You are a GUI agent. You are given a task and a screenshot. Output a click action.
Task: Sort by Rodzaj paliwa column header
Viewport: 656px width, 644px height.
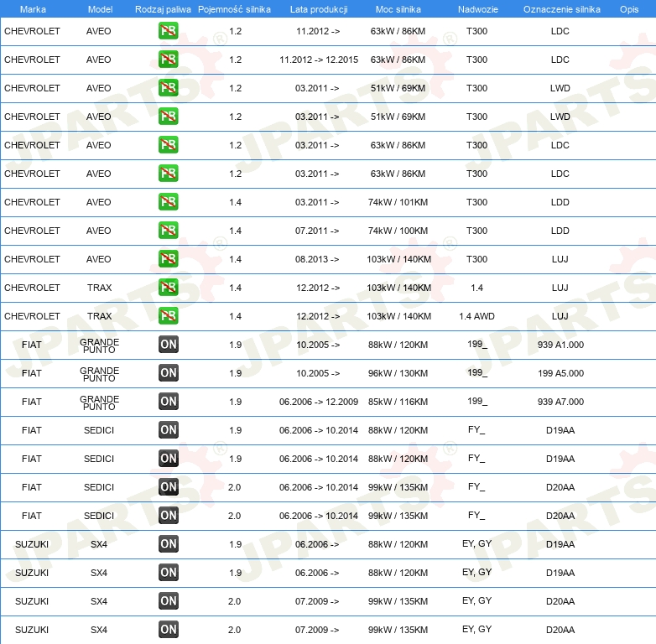pyautogui.click(x=163, y=9)
